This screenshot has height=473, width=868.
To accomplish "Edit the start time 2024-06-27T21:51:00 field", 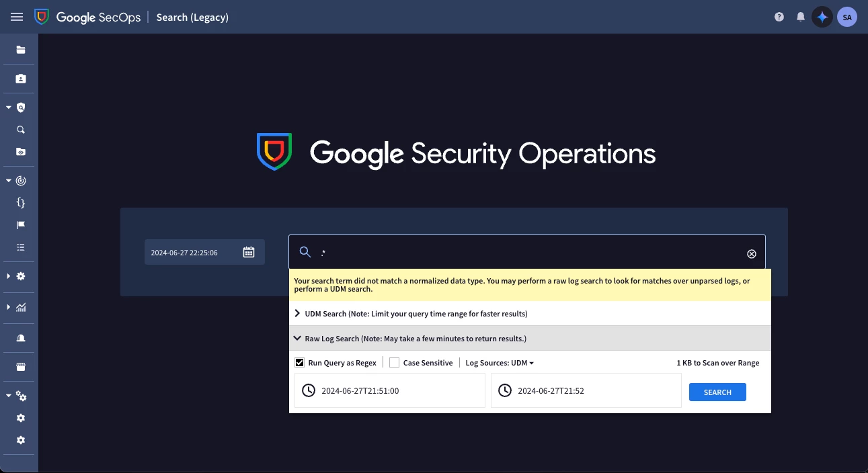I will click(x=390, y=390).
